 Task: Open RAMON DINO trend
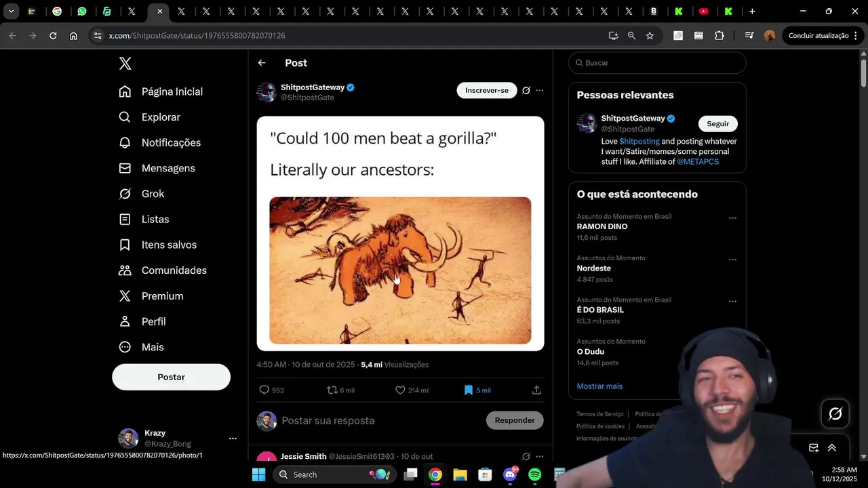click(x=602, y=226)
